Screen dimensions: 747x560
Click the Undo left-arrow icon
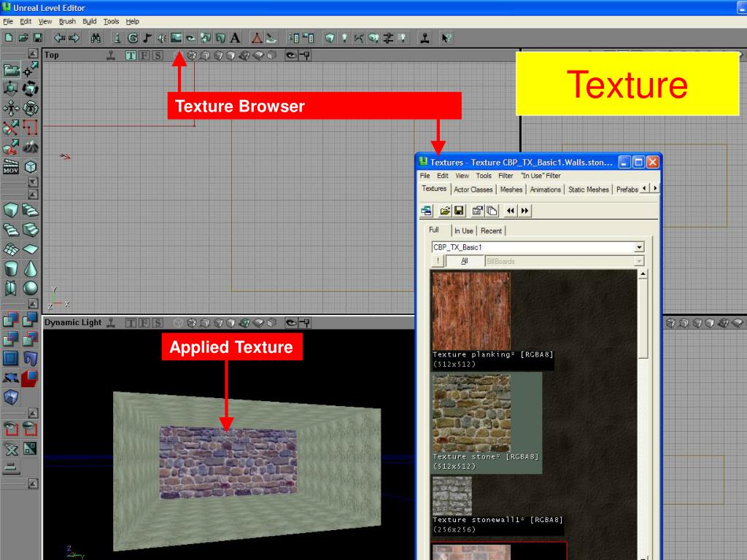point(60,38)
